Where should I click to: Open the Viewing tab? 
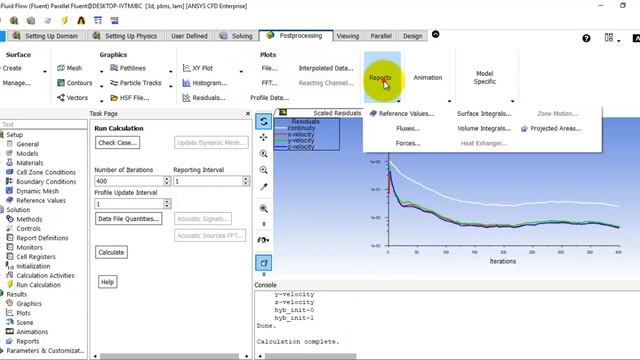348,36
